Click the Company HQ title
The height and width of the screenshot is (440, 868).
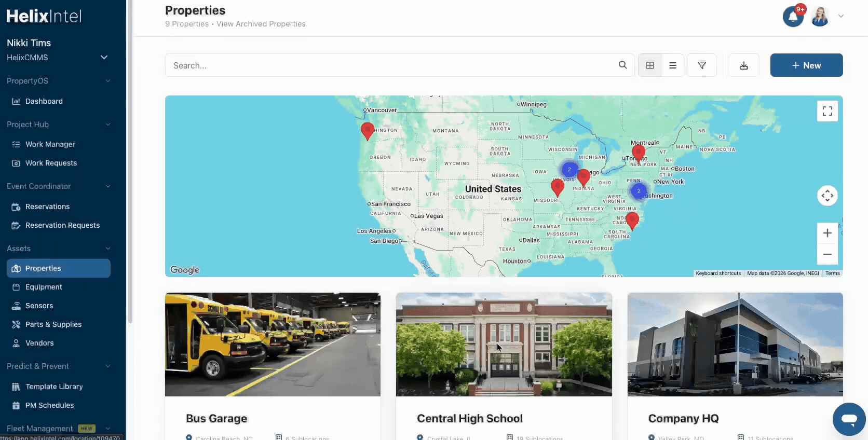click(x=683, y=418)
